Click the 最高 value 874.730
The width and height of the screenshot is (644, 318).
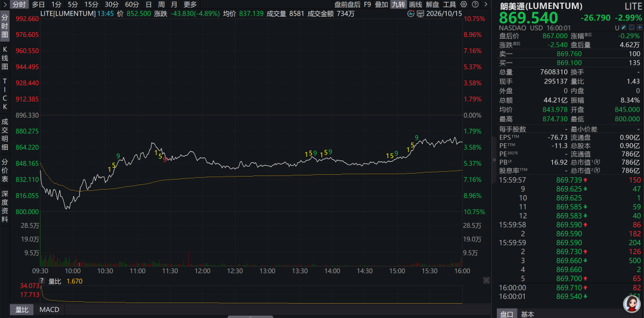click(555, 119)
